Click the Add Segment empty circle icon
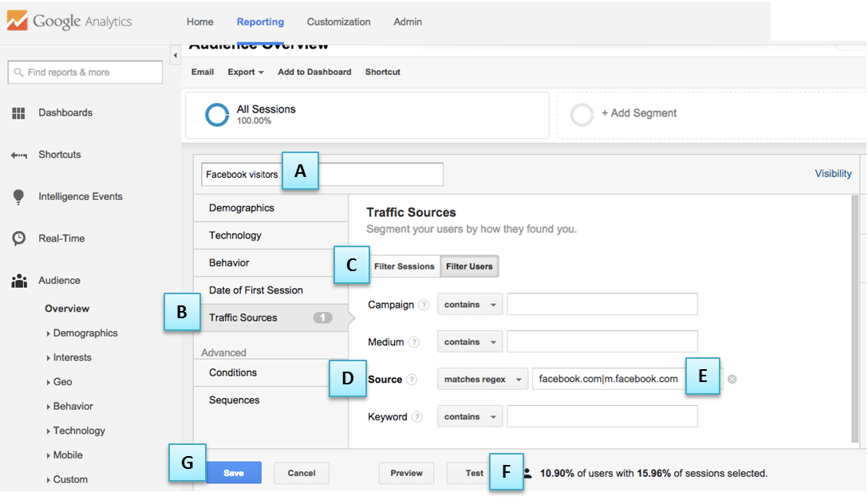The height and width of the screenshot is (504, 868). [582, 115]
